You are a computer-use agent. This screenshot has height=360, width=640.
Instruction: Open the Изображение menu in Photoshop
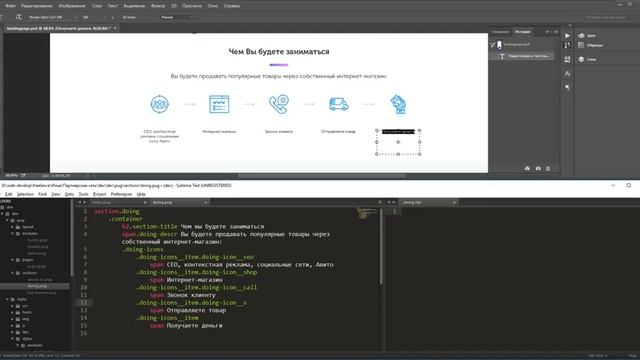pyautogui.click(x=72, y=6)
